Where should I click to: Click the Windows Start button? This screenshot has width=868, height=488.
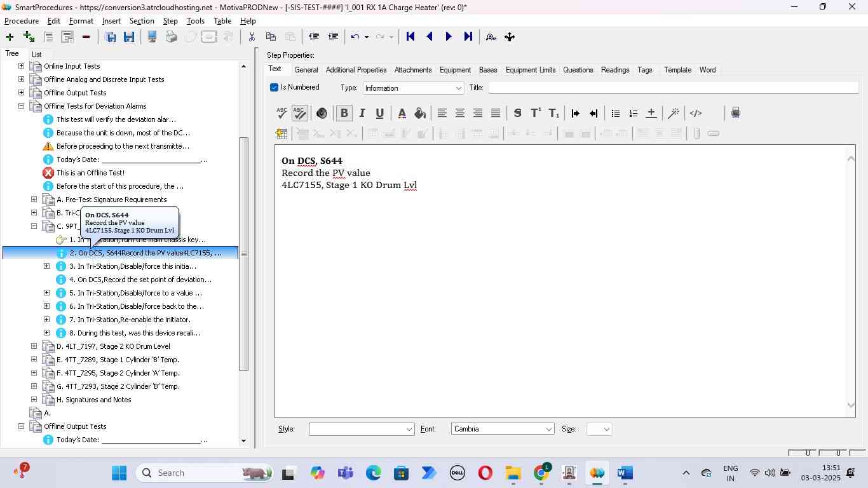[119, 473]
